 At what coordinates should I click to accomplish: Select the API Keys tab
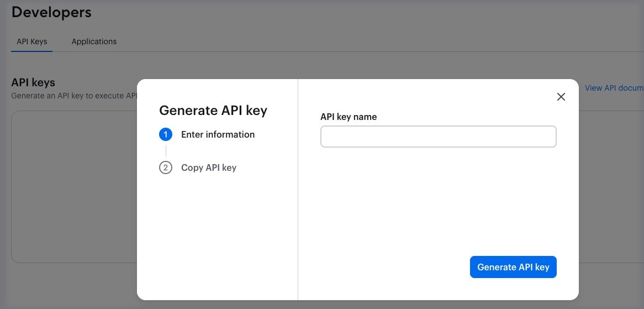pos(31,41)
